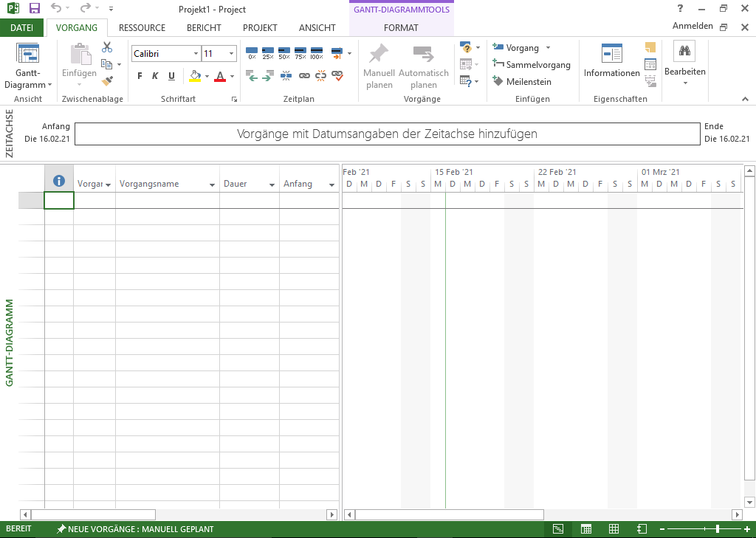Click the yellow task Notes icon
Viewport: 756px width, 538px height.
[650, 47]
